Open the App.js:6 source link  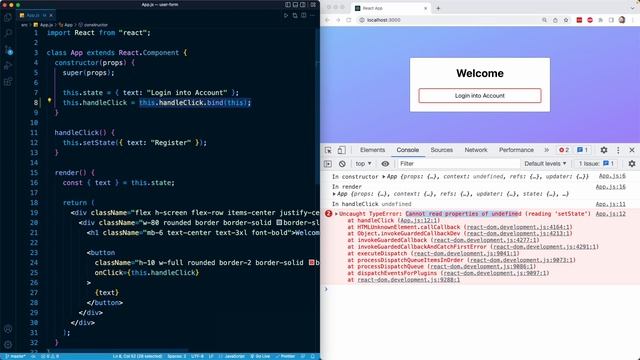pyautogui.click(x=612, y=176)
